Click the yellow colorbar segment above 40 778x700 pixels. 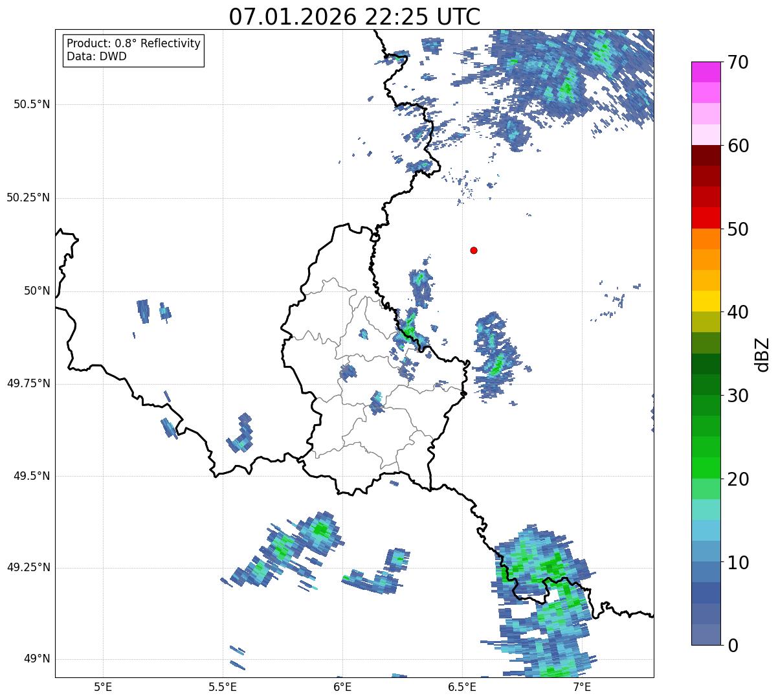click(x=706, y=302)
